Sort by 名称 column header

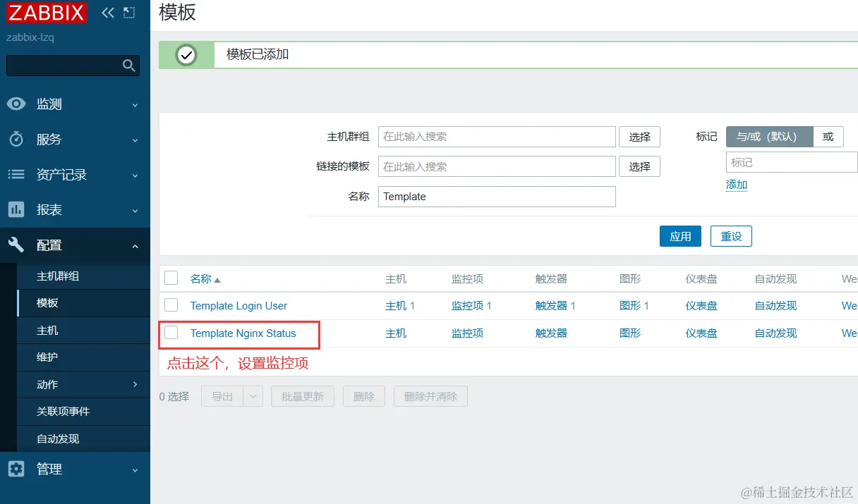201,278
